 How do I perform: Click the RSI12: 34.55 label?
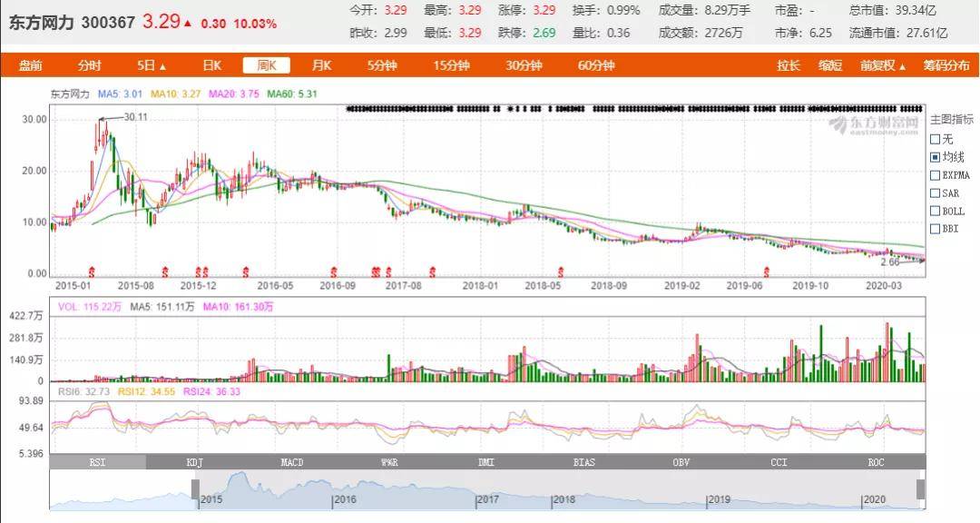(145, 391)
